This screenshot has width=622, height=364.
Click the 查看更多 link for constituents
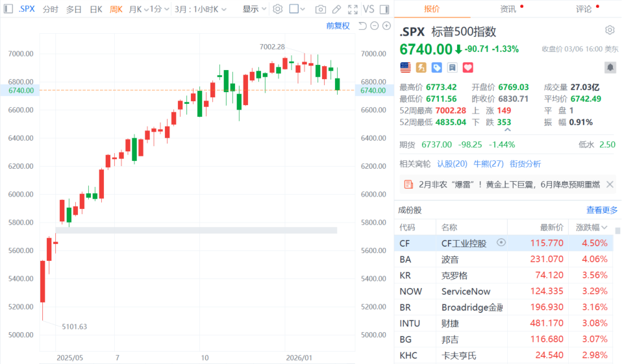[602, 210]
